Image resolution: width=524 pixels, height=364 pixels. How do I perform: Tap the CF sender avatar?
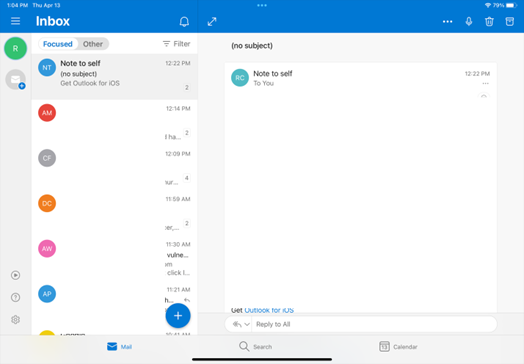tap(47, 158)
